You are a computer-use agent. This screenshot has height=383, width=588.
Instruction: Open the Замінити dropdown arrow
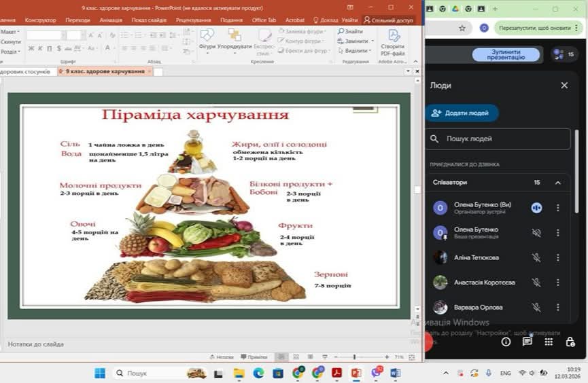click(x=373, y=41)
